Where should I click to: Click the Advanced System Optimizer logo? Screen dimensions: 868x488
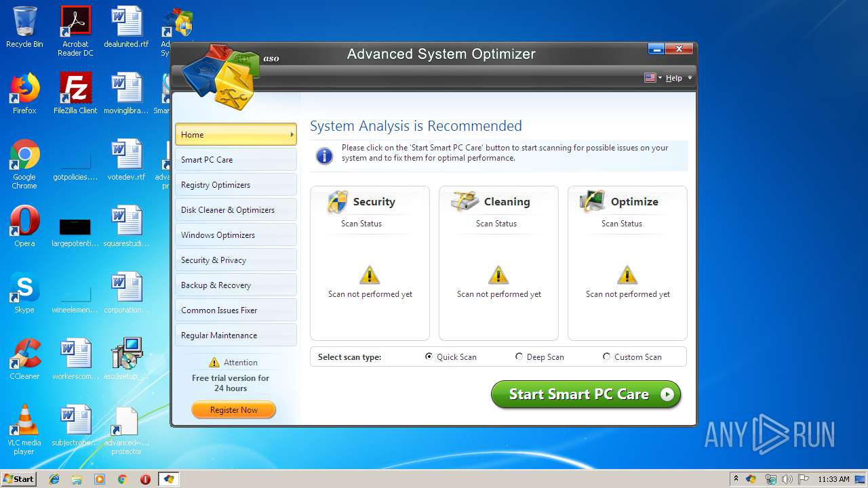coord(221,77)
